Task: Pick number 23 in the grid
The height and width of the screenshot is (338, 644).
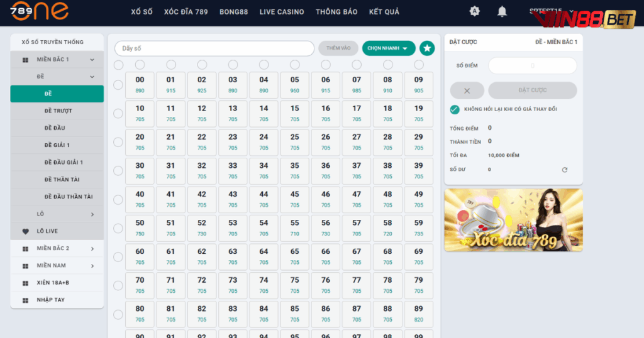Action: 233,142
